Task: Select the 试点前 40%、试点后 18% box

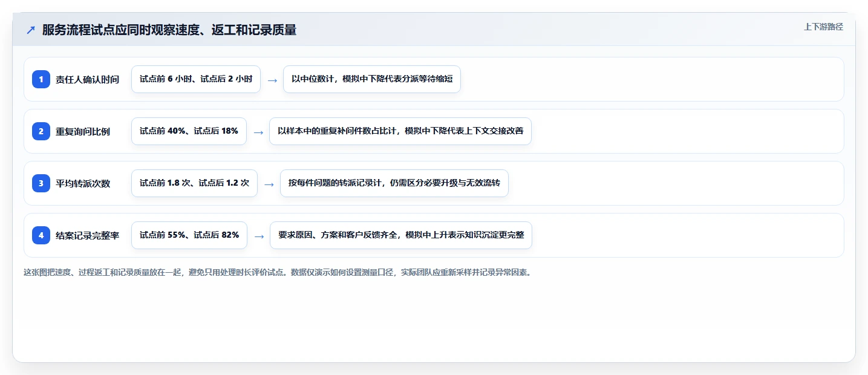Action: (x=189, y=131)
